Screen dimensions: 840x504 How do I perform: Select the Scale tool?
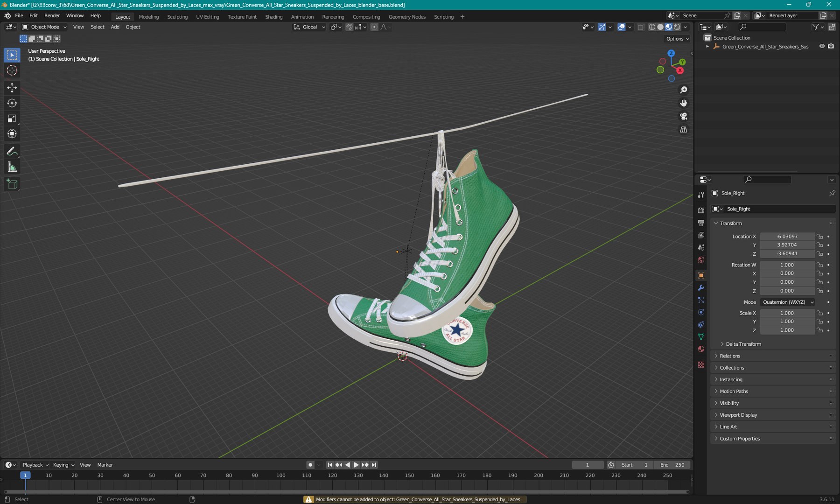coord(12,119)
